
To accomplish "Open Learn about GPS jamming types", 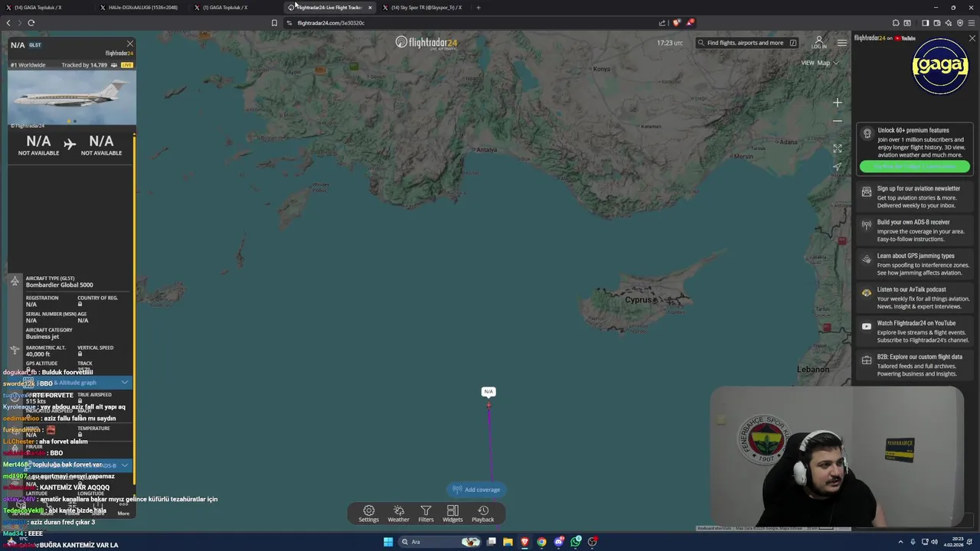I will 914,264.
